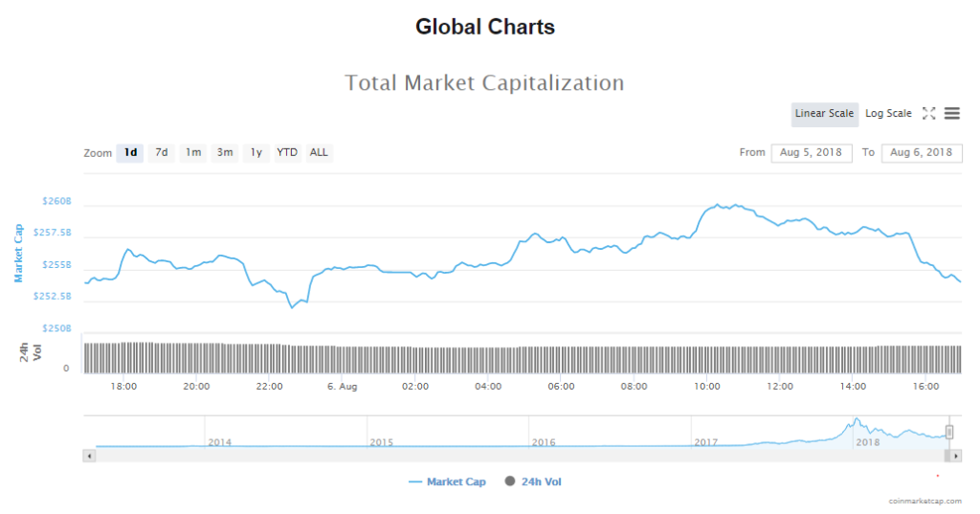Choose the 1y zoom range

coord(256,152)
